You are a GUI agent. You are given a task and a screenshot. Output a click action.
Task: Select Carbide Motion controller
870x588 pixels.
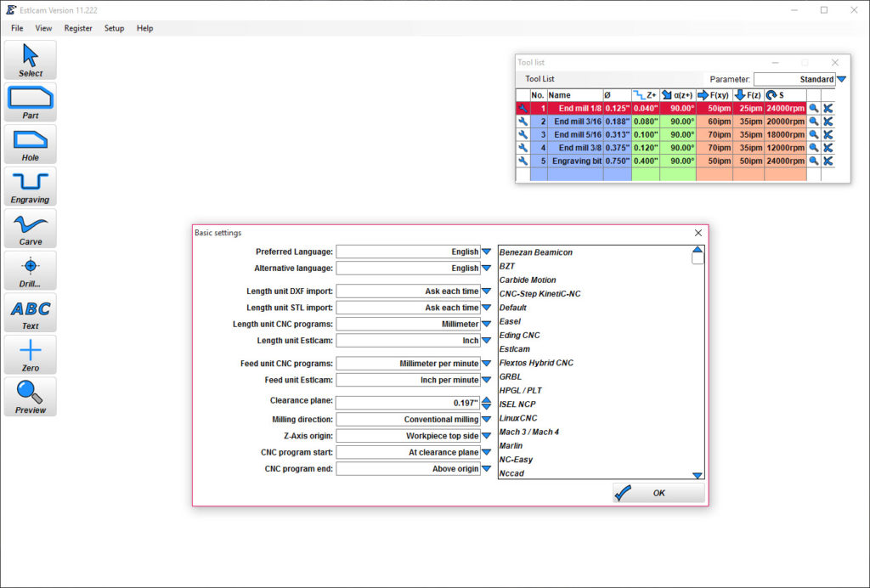point(528,280)
